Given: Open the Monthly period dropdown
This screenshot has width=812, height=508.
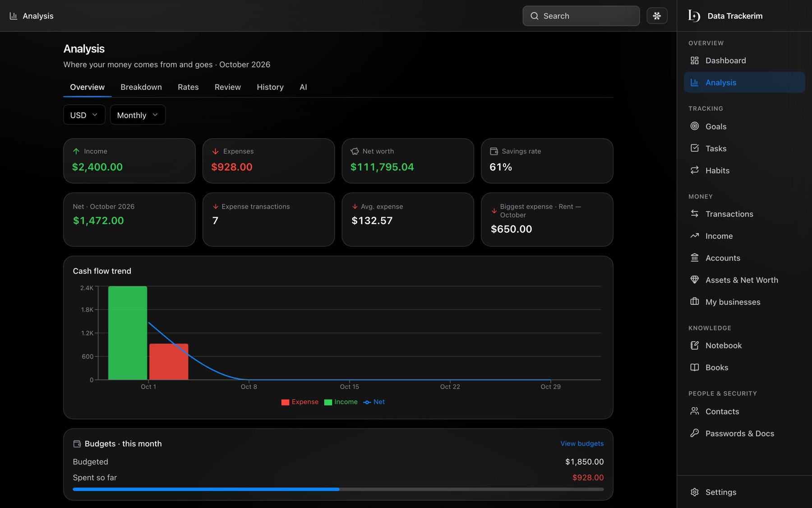Looking at the screenshot, I should 138,115.
